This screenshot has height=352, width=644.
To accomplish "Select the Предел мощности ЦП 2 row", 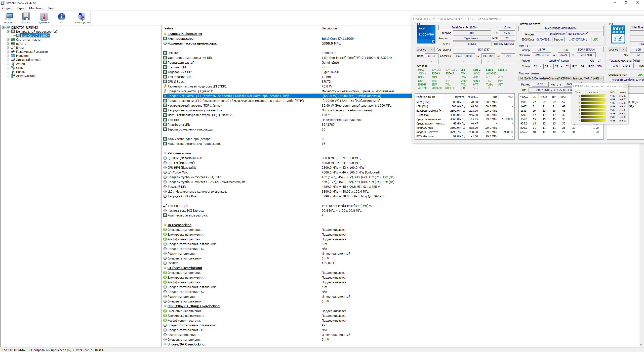I will pyautogui.click(x=287, y=101).
